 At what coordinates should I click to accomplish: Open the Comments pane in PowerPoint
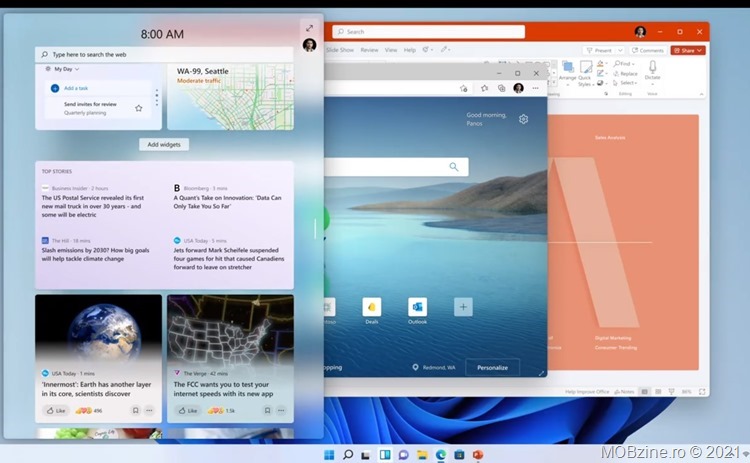pos(648,50)
